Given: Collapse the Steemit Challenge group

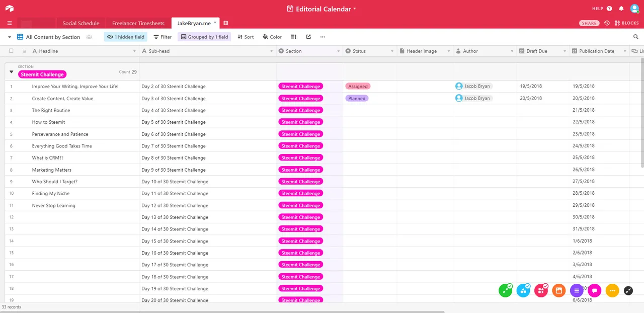Looking at the screenshot, I should (x=12, y=72).
